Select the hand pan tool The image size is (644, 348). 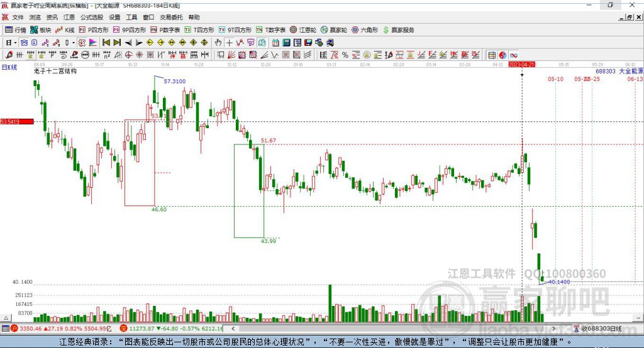click(218, 43)
